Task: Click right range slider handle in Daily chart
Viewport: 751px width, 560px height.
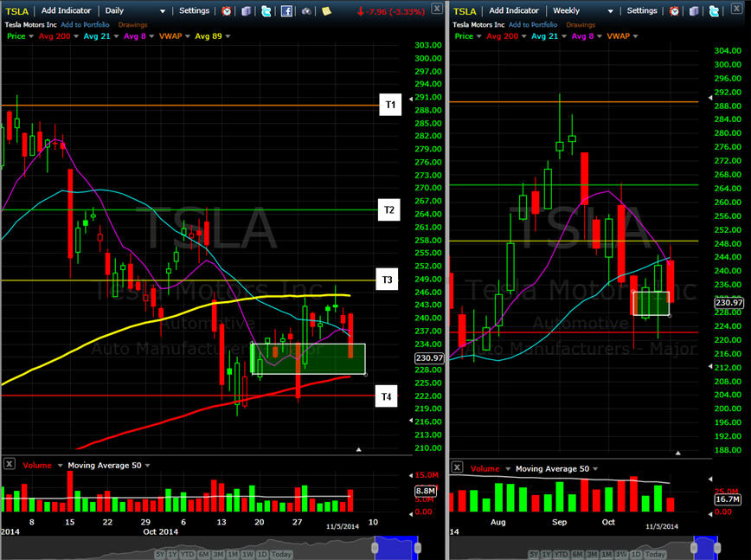Action: [x=418, y=547]
